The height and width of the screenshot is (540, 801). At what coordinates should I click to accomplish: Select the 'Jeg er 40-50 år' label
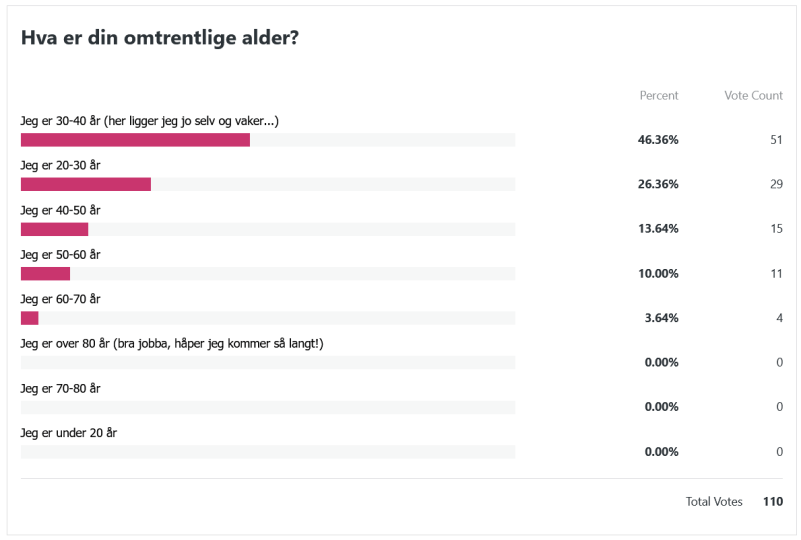pos(60,210)
